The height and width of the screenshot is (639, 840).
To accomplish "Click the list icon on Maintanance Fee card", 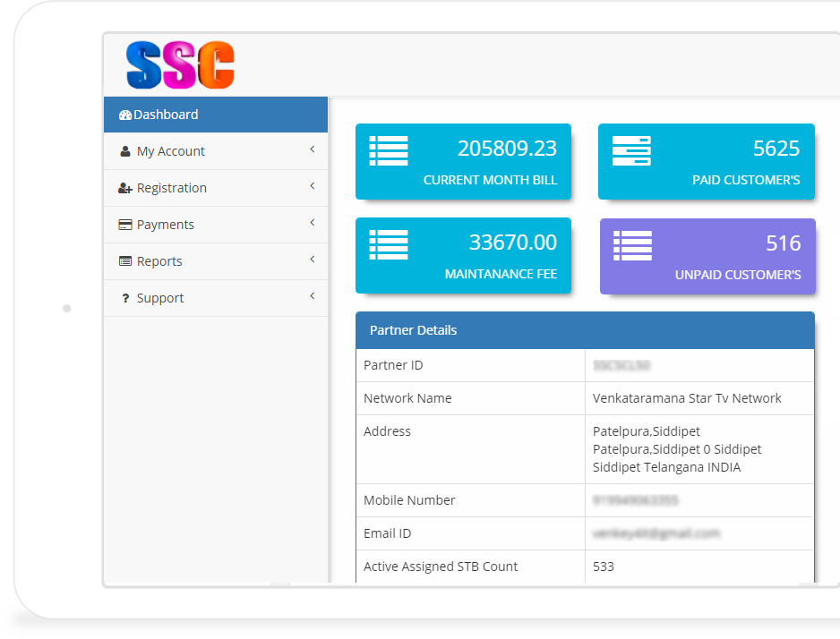I will tap(389, 246).
